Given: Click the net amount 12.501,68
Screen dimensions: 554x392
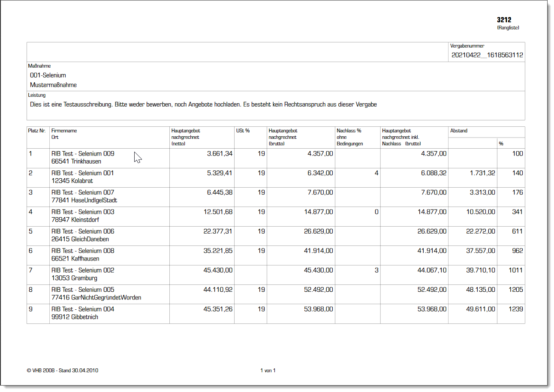Looking at the screenshot, I should click(218, 212).
